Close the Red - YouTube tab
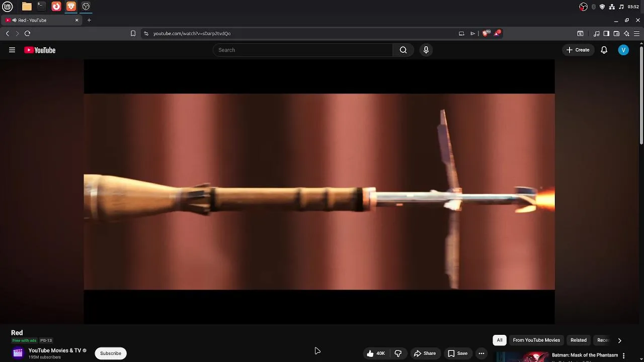This screenshot has height=362, width=644. pyautogui.click(x=77, y=20)
